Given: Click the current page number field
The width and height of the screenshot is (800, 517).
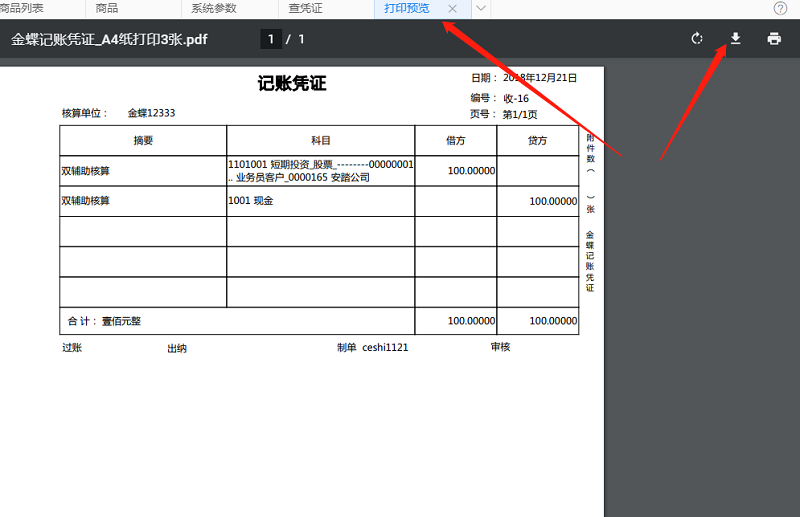Looking at the screenshot, I should 270,39.
